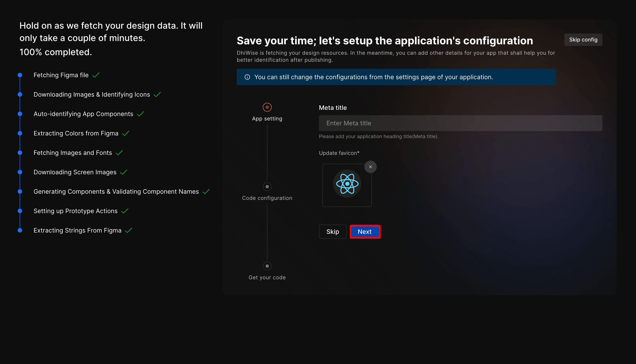Click the Skip config button
Image resolution: width=636 pixels, height=364 pixels.
point(583,40)
